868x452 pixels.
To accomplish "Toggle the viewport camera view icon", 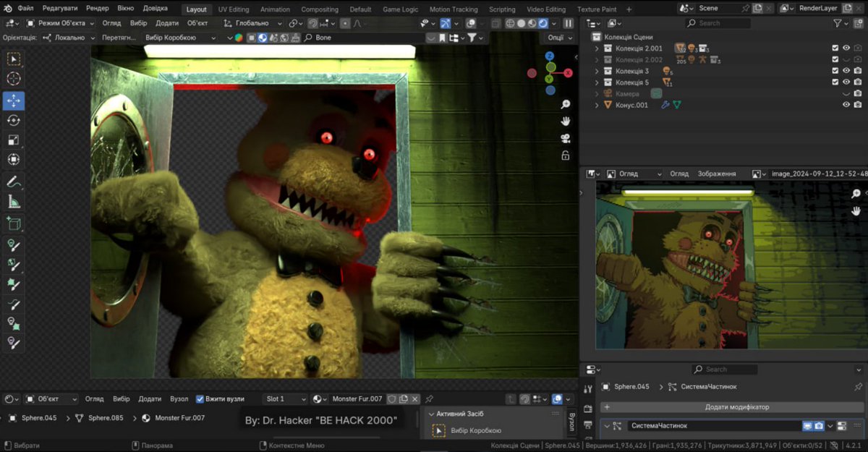I will click(x=566, y=138).
